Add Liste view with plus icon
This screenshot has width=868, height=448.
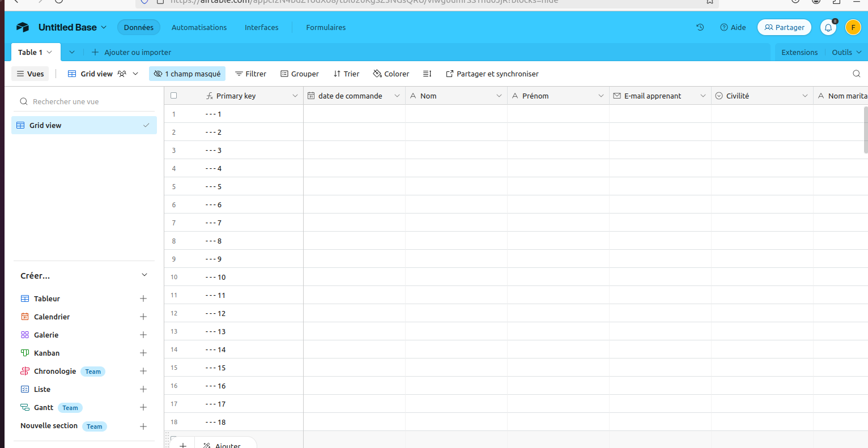point(143,389)
